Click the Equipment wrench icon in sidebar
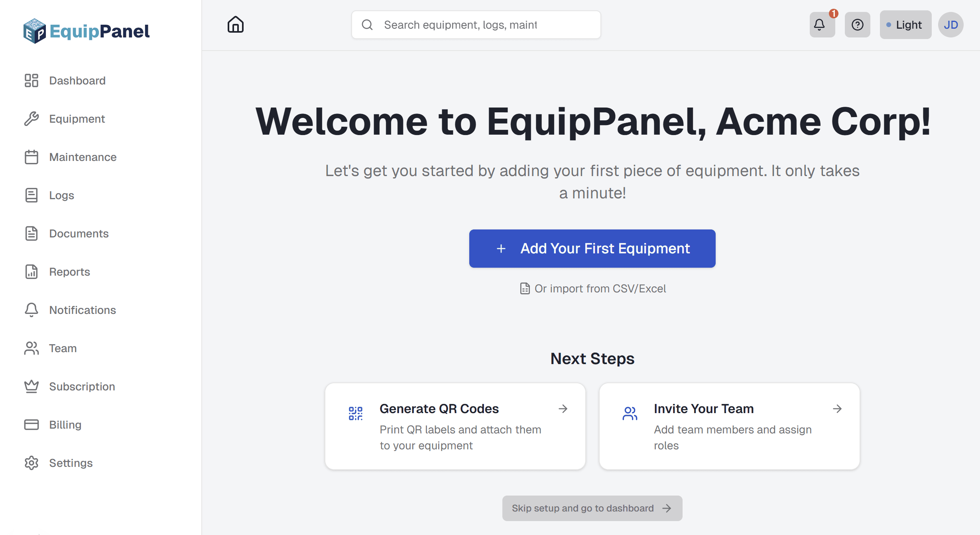 coord(31,119)
